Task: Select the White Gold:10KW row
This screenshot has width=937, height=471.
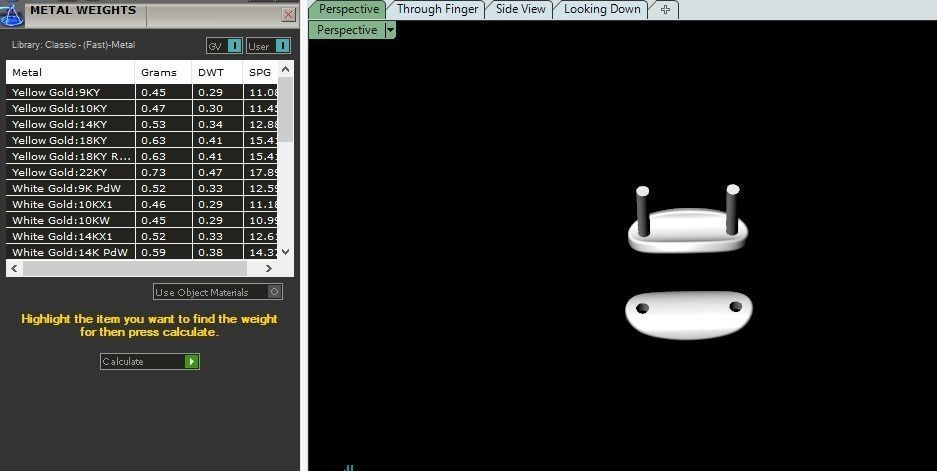Action: pos(142,220)
